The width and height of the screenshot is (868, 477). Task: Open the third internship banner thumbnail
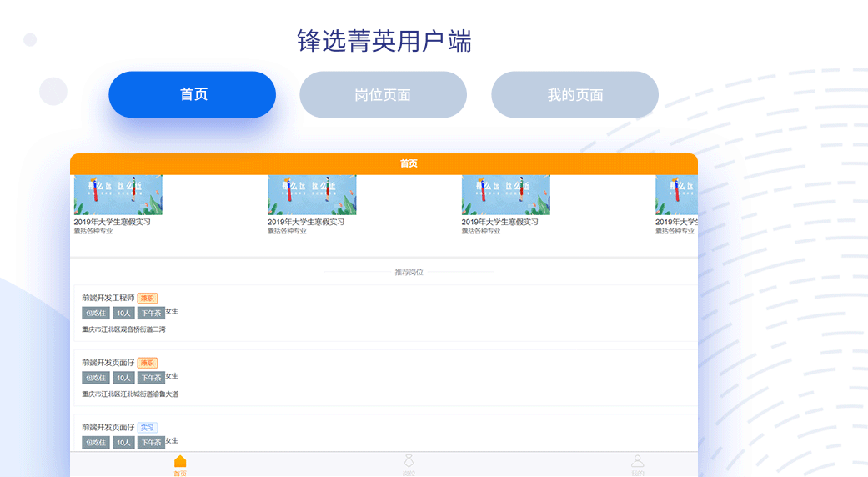(x=505, y=195)
